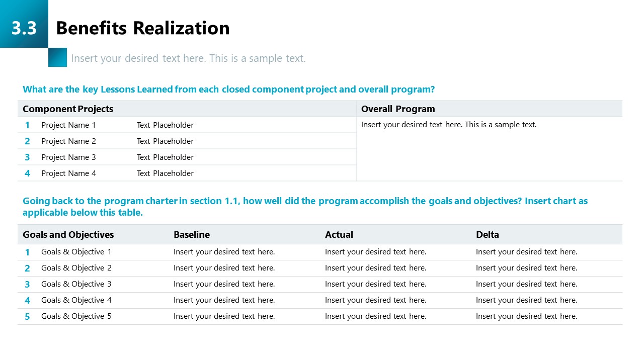This screenshot has height=362, width=644.
Task: Click Text Placeholder next to Project Name 2
Action: [165, 141]
